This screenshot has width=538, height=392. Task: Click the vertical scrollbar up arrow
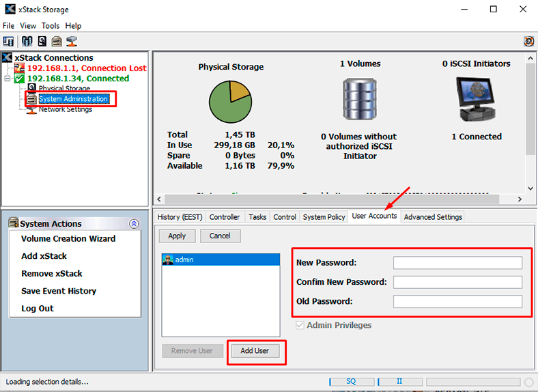click(x=530, y=58)
